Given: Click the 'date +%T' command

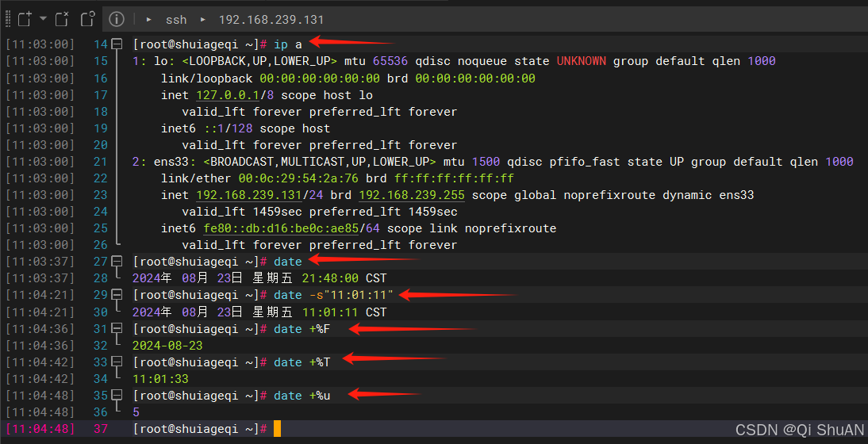Looking at the screenshot, I should (302, 362).
